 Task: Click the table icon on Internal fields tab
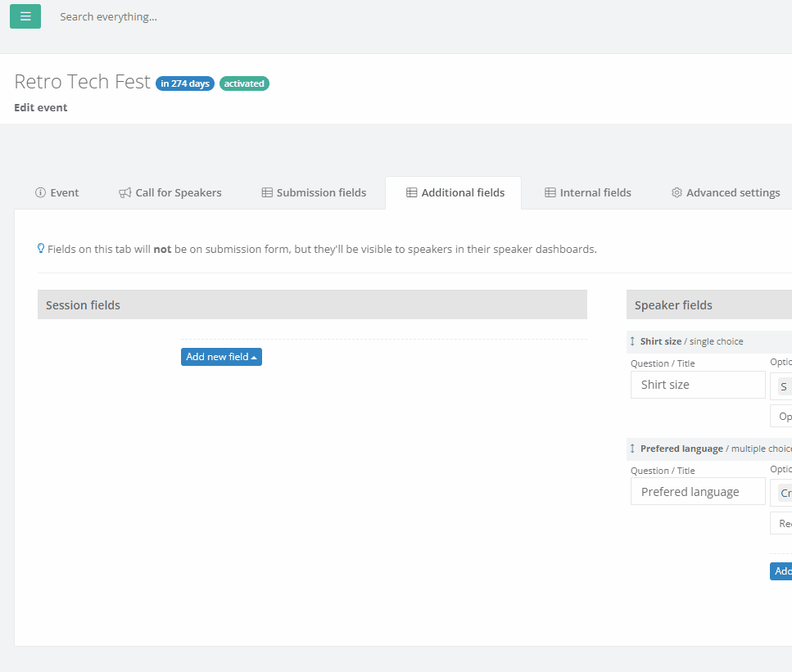click(550, 193)
